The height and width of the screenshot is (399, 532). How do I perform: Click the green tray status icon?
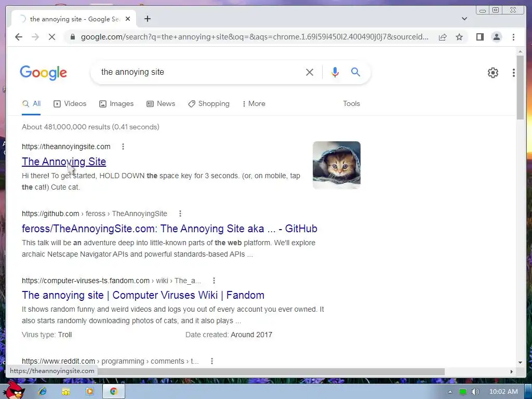tap(462, 392)
